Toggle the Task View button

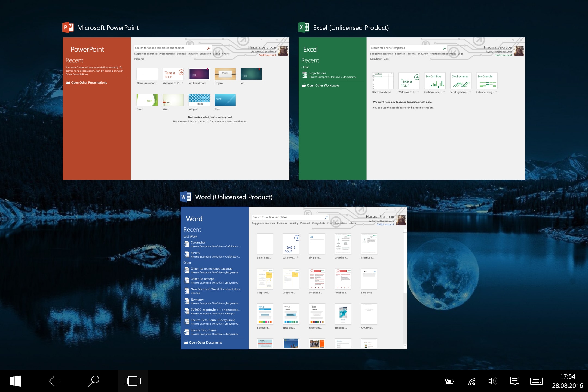tap(133, 381)
